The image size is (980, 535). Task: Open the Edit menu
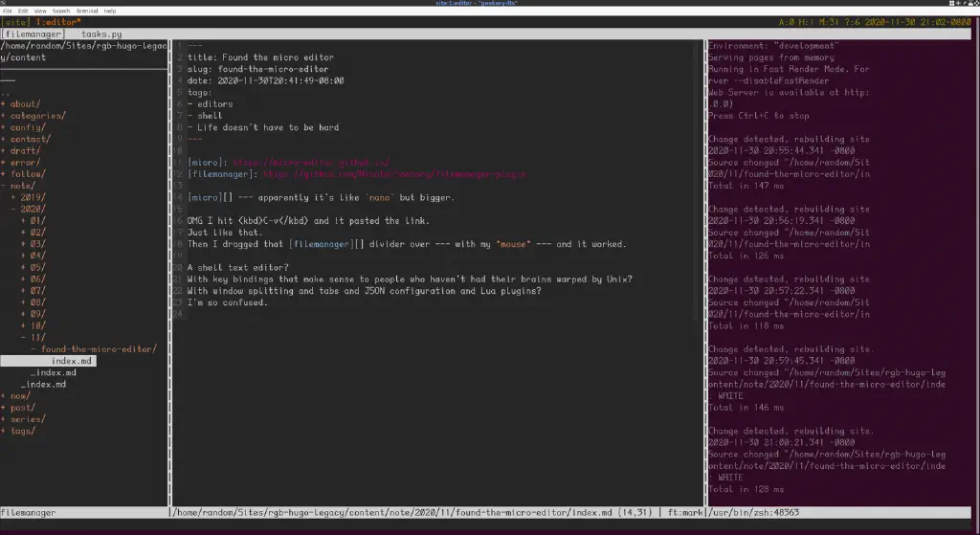coord(23,11)
